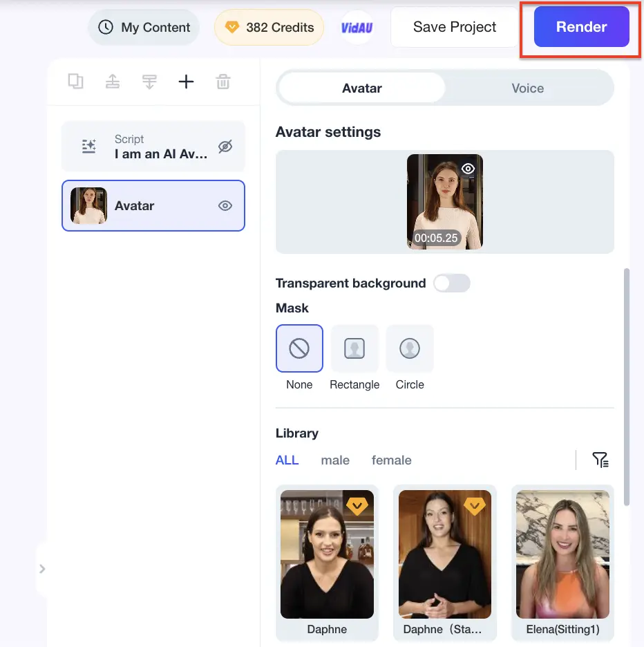This screenshot has width=644, height=647.
Task: Switch to the Avatar tab
Action: pyautogui.click(x=362, y=88)
